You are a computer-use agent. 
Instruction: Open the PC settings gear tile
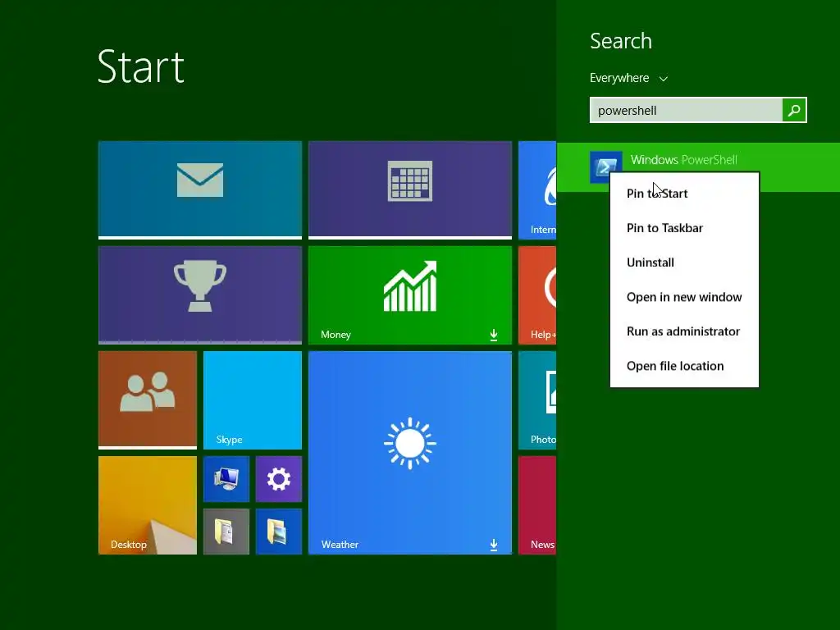tap(279, 479)
